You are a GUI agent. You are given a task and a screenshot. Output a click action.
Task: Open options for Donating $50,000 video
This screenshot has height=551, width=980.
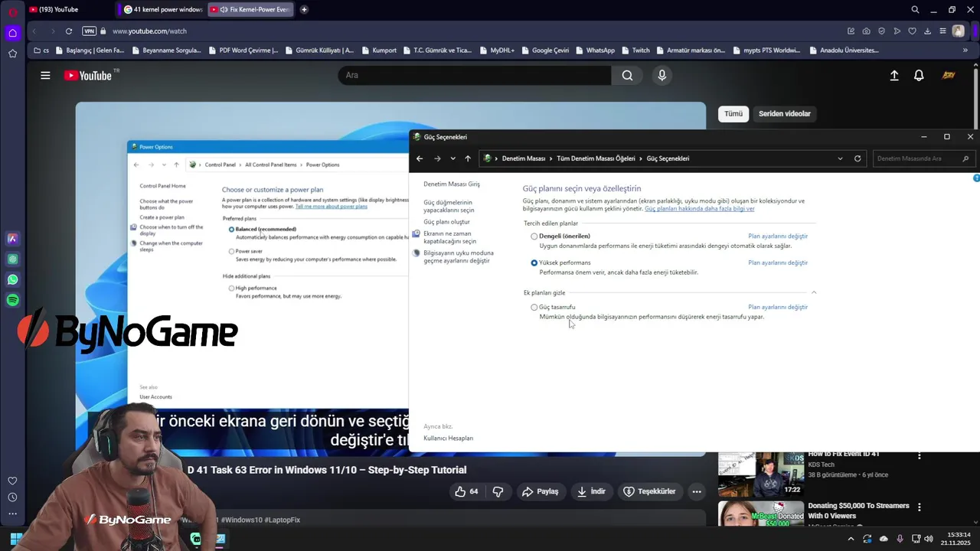(920, 507)
